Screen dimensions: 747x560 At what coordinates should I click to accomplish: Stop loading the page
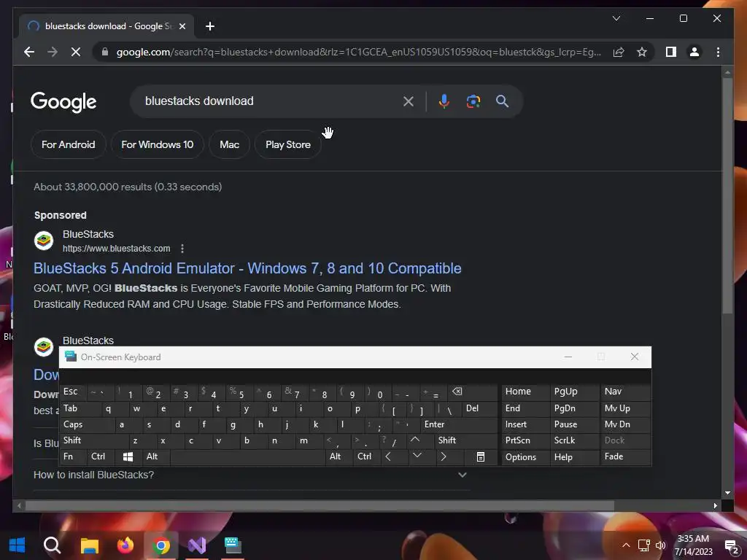click(76, 52)
